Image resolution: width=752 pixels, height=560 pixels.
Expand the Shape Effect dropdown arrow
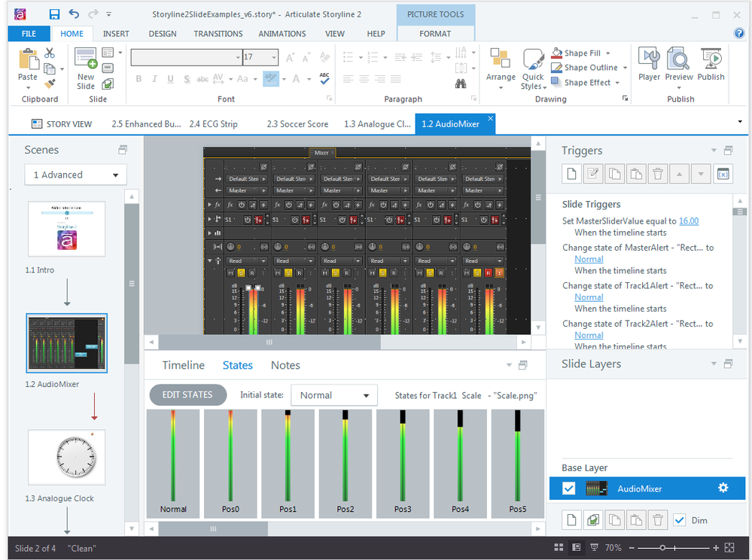pyautogui.click(x=617, y=83)
